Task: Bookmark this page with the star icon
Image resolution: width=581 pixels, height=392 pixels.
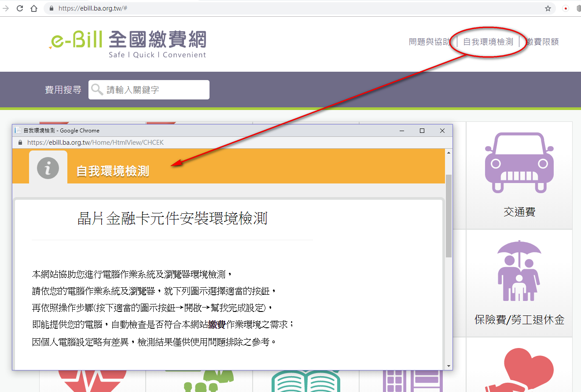Action: coord(548,8)
